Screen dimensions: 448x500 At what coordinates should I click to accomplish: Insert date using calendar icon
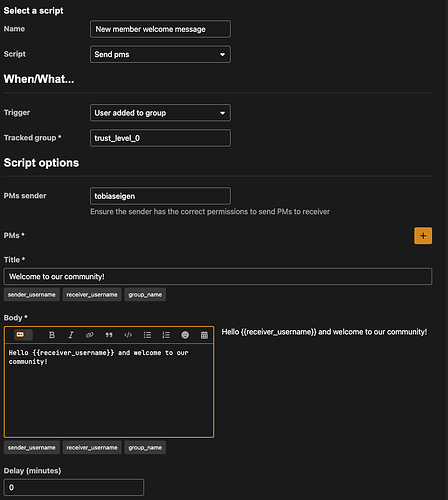point(204,335)
